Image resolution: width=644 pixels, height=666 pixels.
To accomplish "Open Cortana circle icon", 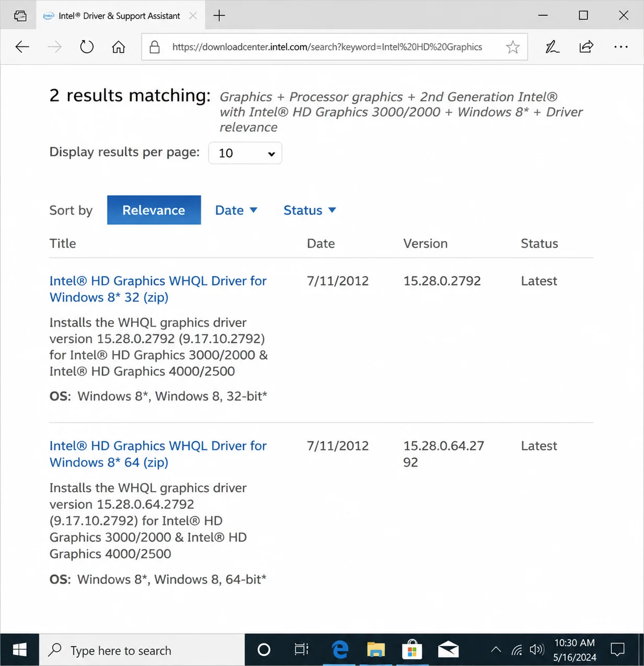I will [264, 650].
